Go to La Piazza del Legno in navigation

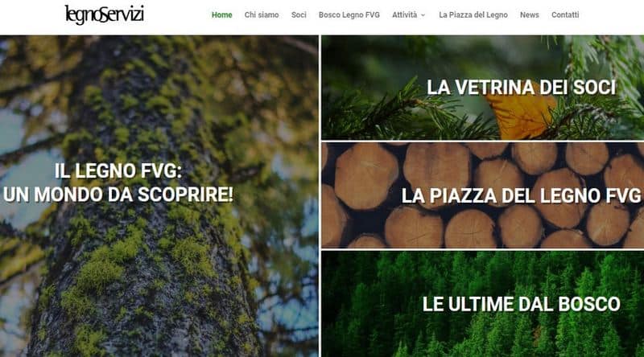[x=473, y=14]
